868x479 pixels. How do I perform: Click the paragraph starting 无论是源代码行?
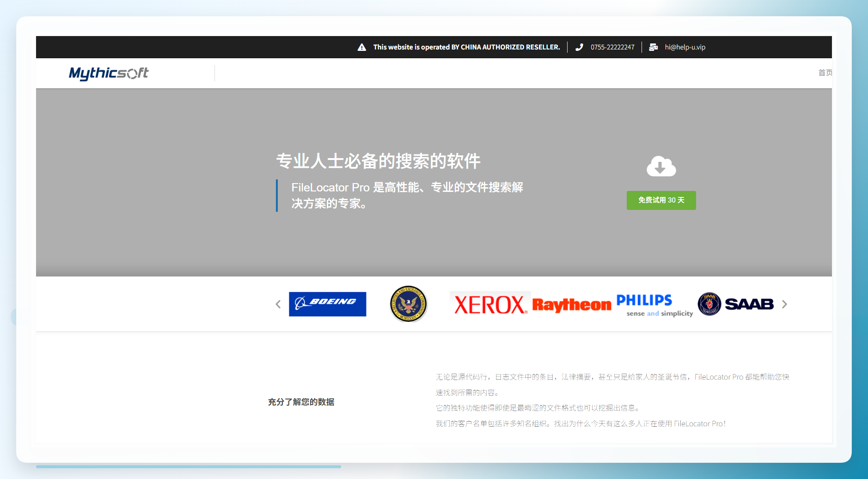612,385
